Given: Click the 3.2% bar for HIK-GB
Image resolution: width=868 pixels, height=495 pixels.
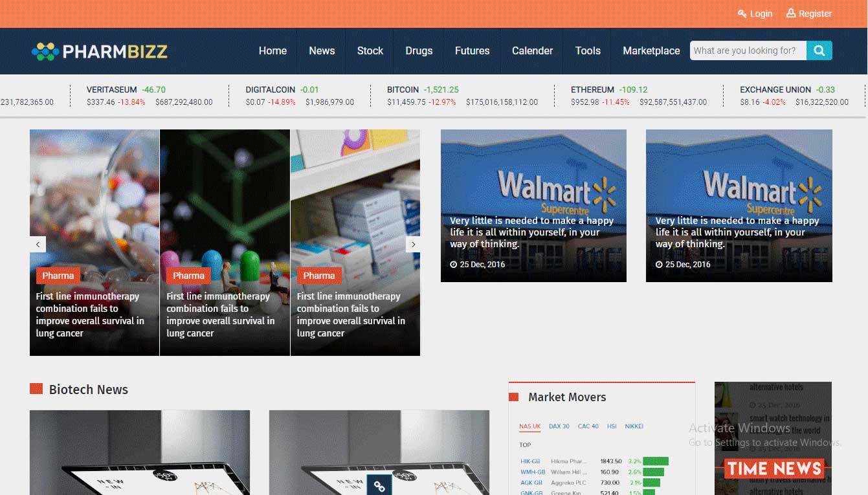Looking at the screenshot, I should click(x=655, y=461).
